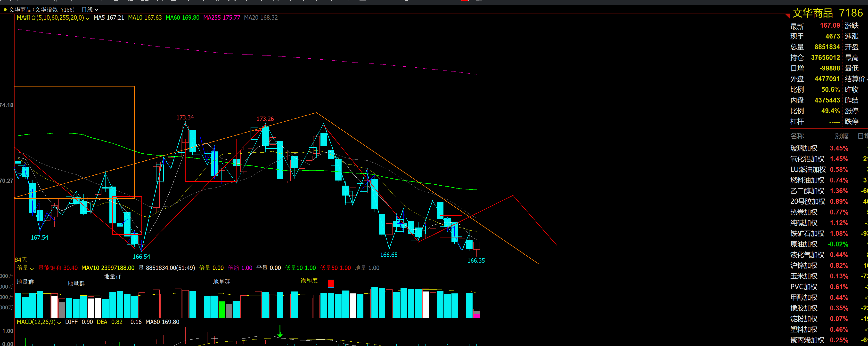Expand the MA组合(5,10,60,255,20,0) indicator dropdown
This screenshot has width=868, height=346.
(x=53, y=17)
